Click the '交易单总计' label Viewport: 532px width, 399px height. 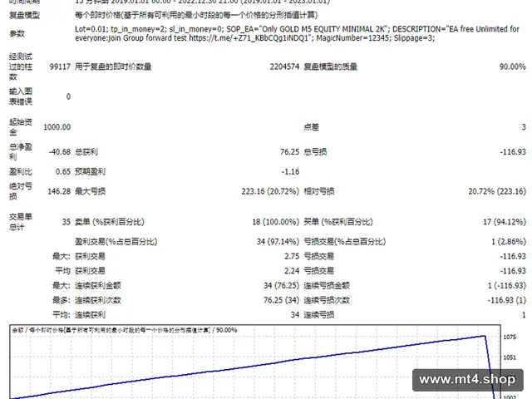coord(20,222)
